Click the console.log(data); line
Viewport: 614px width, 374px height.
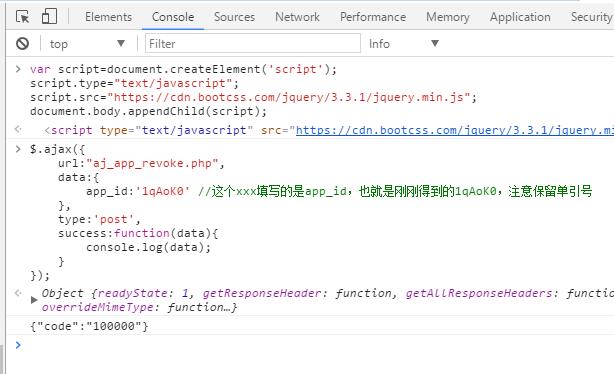[x=148, y=248]
